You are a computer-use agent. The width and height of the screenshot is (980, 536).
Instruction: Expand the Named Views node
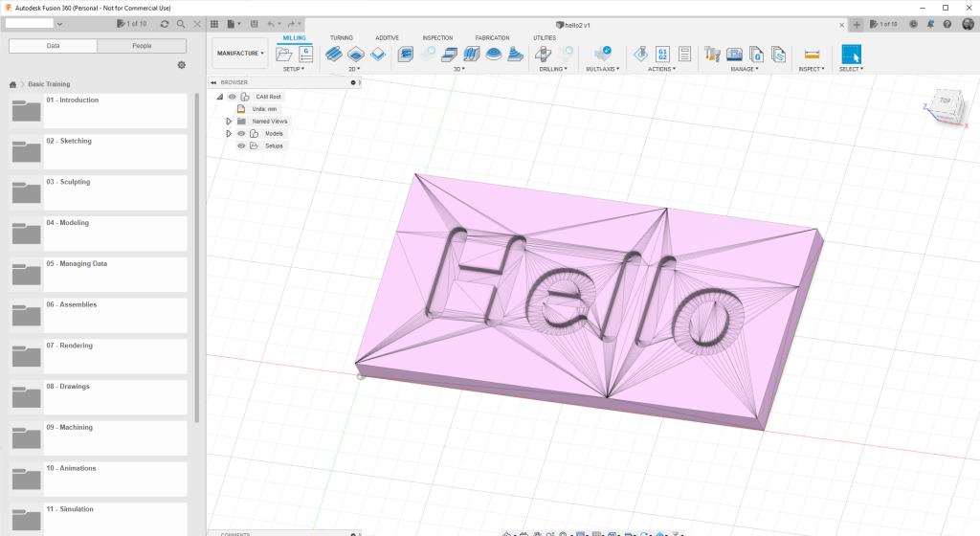click(x=229, y=122)
